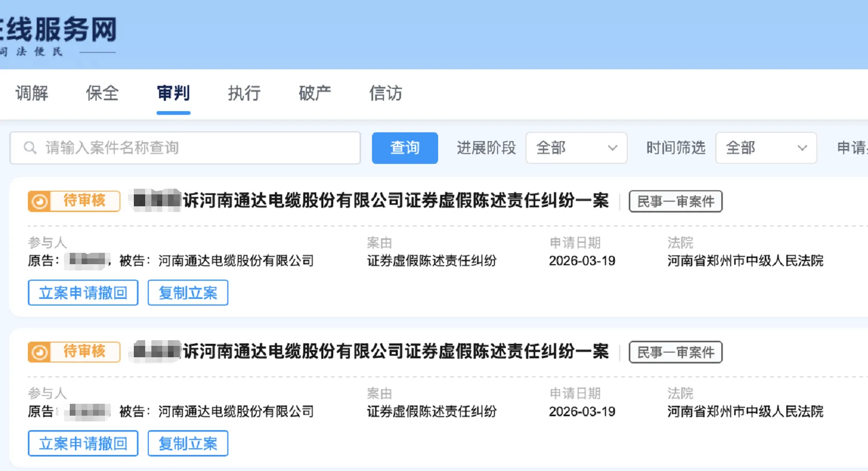Viewport: 868px width, 471px height.
Task: Click 立案申请撤回 on the first case
Action: tap(83, 293)
